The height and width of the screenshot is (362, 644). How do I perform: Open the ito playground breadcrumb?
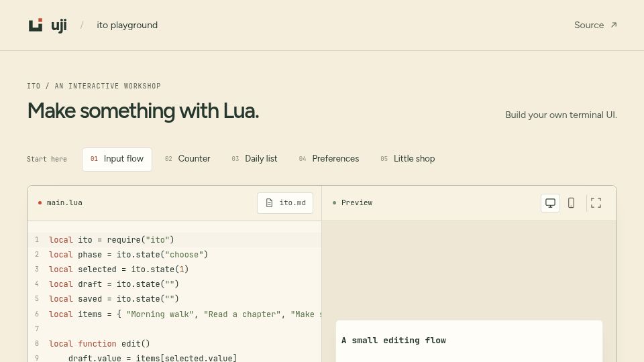[x=127, y=25]
